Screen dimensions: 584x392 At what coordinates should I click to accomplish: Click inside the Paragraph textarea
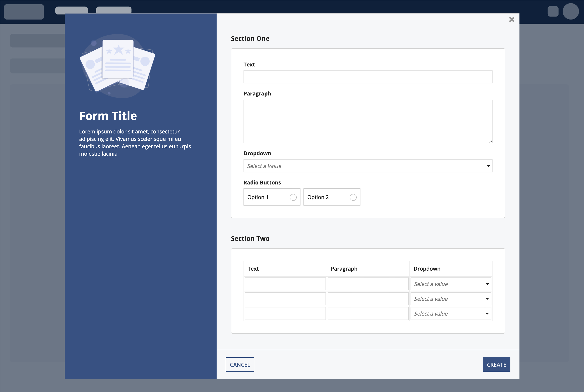(x=368, y=121)
